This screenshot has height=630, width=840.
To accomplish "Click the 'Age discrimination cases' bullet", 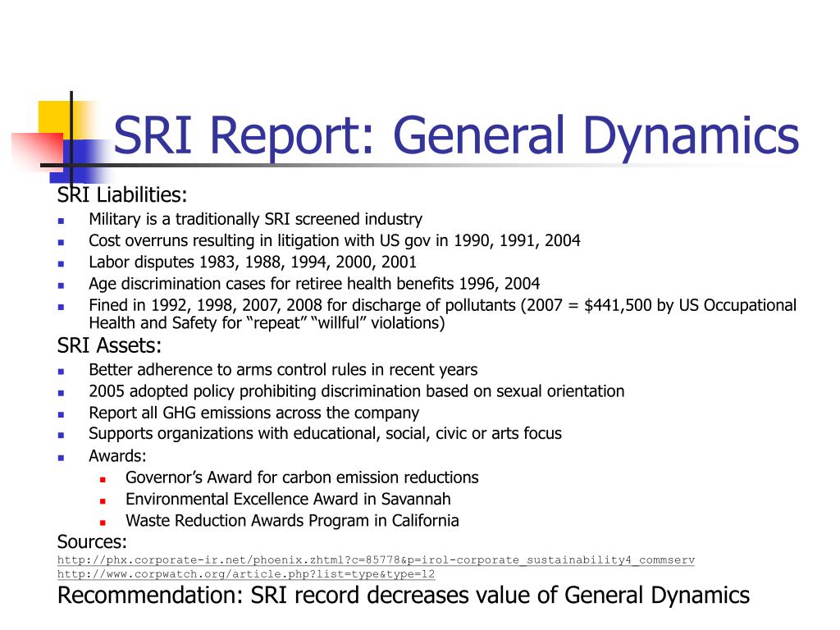I will [314, 283].
